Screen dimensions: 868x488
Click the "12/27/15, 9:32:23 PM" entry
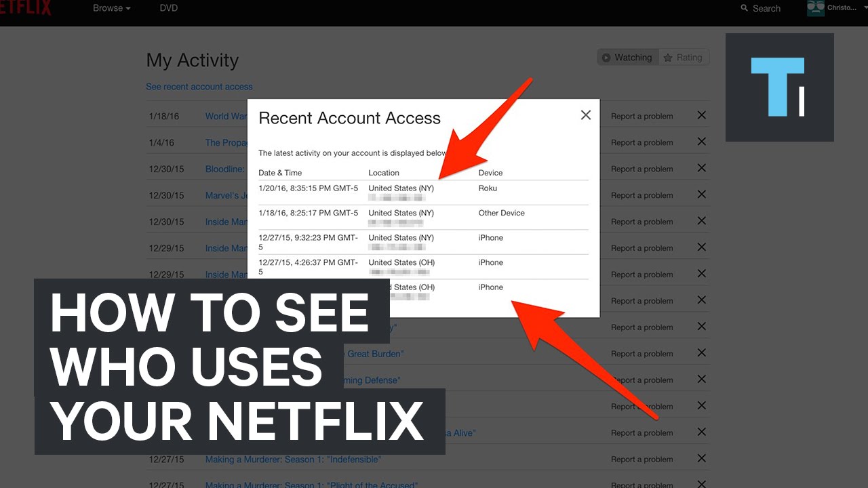[x=309, y=242]
